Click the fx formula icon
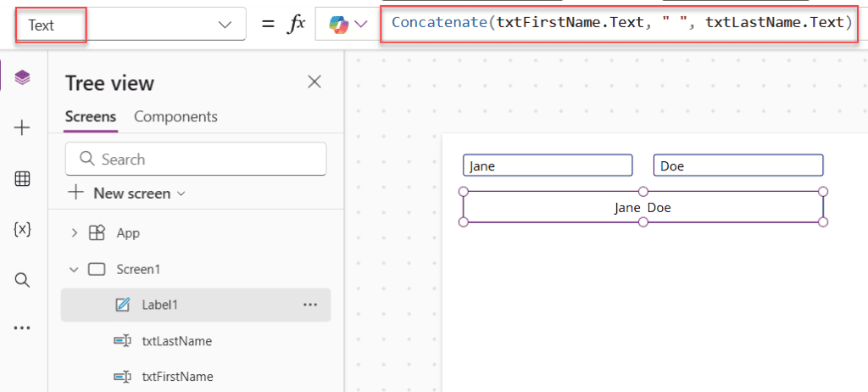Image resolution: width=868 pixels, height=392 pixels. (296, 25)
